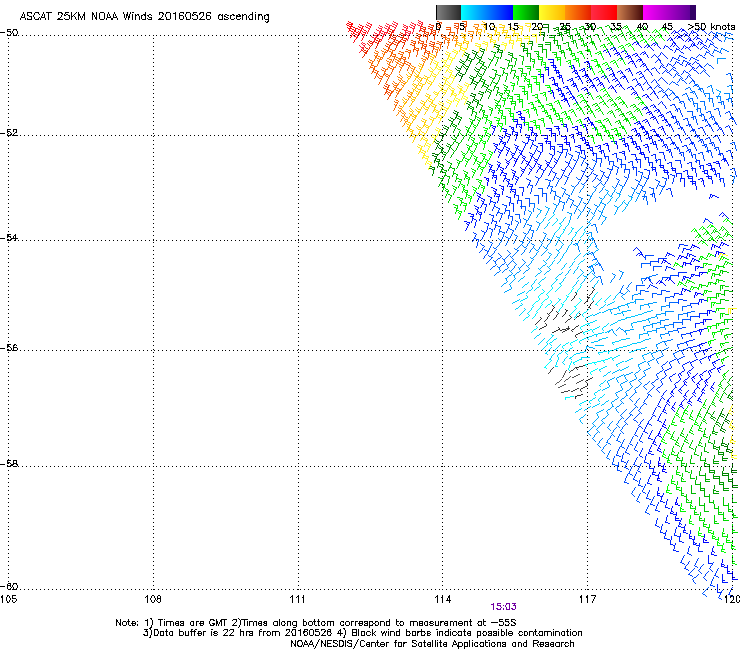Screen dimensions: 740x650
Task: Click the '117' longitude axis label
Action: (x=587, y=599)
